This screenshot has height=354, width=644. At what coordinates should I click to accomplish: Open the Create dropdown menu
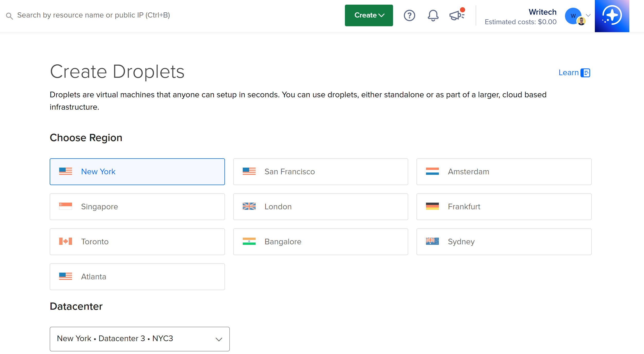pos(369,15)
